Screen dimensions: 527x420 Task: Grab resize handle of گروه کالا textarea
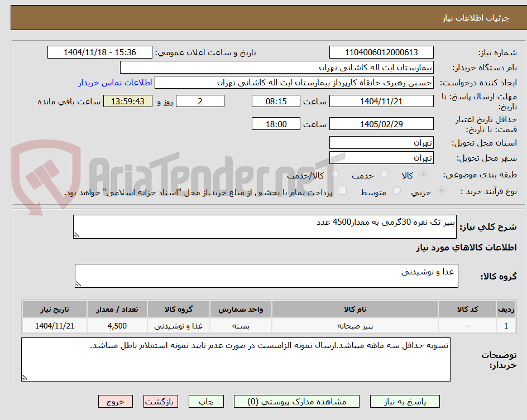tap(78, 284)
